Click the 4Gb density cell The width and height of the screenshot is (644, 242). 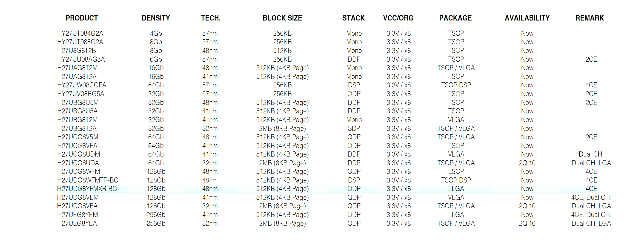[x=156, y=33]
